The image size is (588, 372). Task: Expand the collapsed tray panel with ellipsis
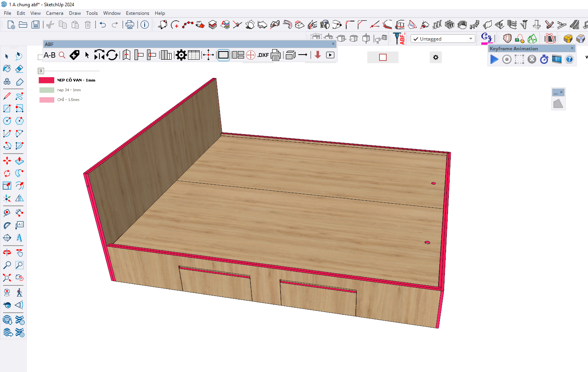tap(556, 93)
